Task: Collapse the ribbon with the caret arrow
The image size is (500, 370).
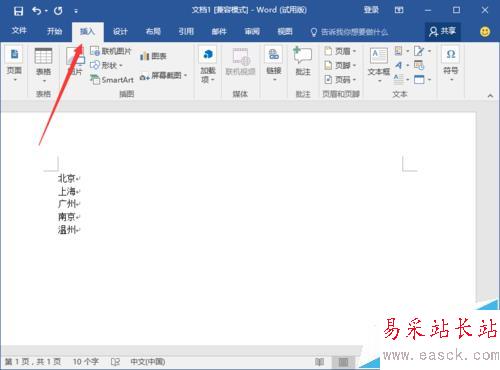Action: pyautogui.click(x=490, y=96)
